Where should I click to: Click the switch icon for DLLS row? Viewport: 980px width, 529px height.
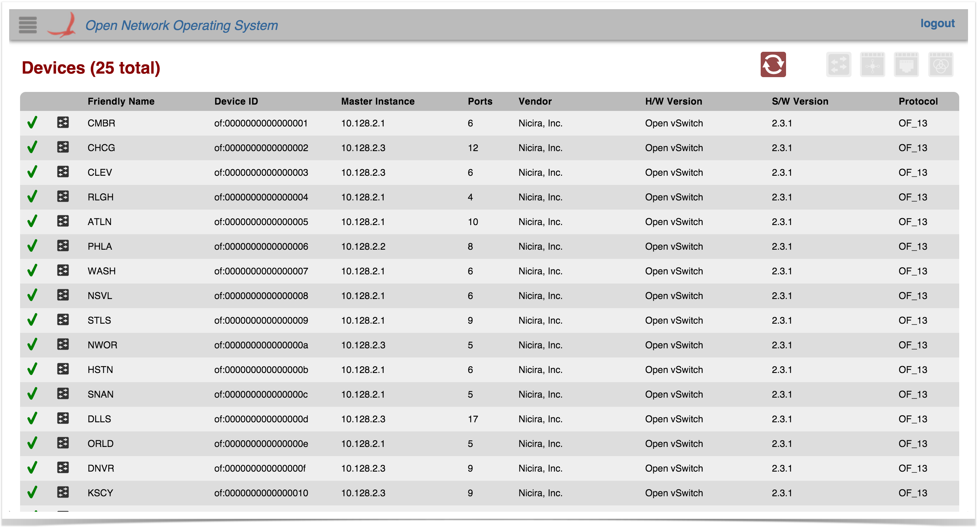63,419
